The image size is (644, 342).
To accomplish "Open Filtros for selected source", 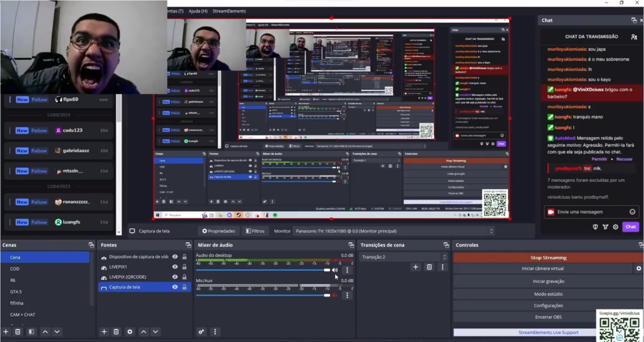I will pos(255,231).
